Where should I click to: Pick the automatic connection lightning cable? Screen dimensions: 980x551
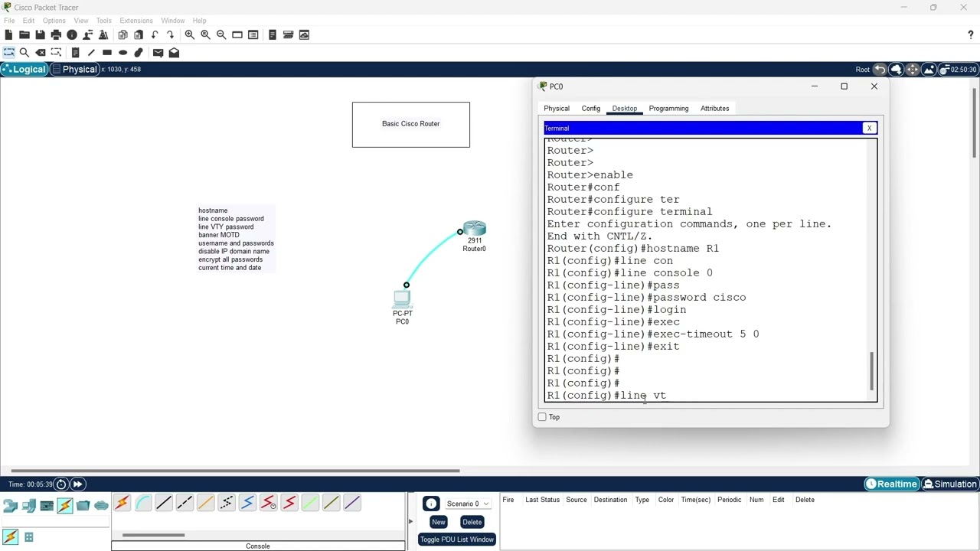click(x=122, y=503)
